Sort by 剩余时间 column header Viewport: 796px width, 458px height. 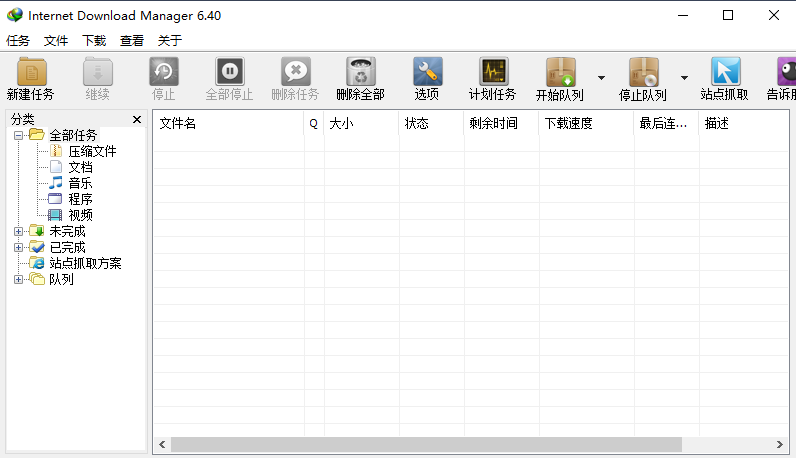point(501,123)
